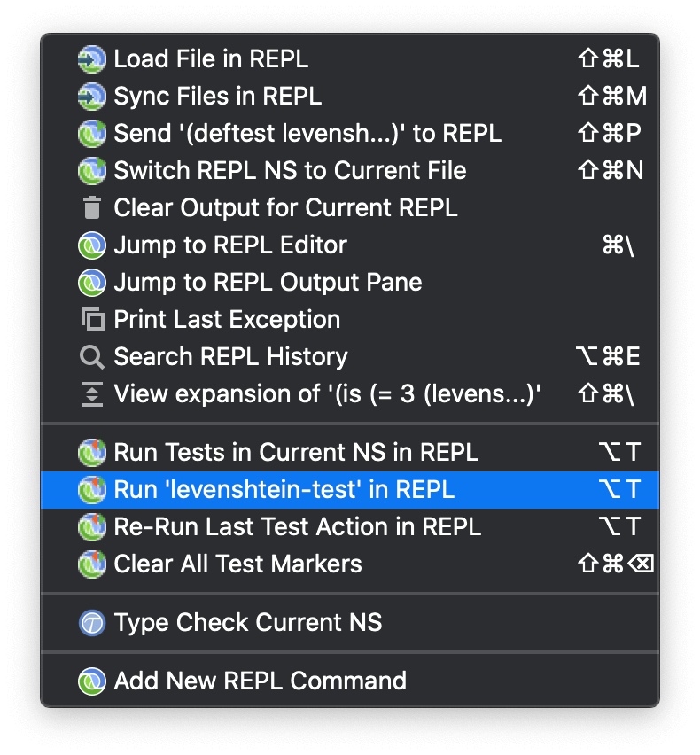The width and height of the screenshot is (700, 755).
Task: Choose Jump to REPL Editor
Action: (350, 245)
